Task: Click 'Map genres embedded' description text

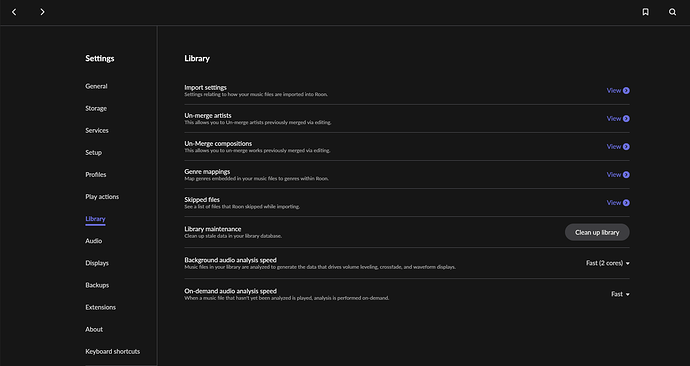Action: tap(257, 179)
